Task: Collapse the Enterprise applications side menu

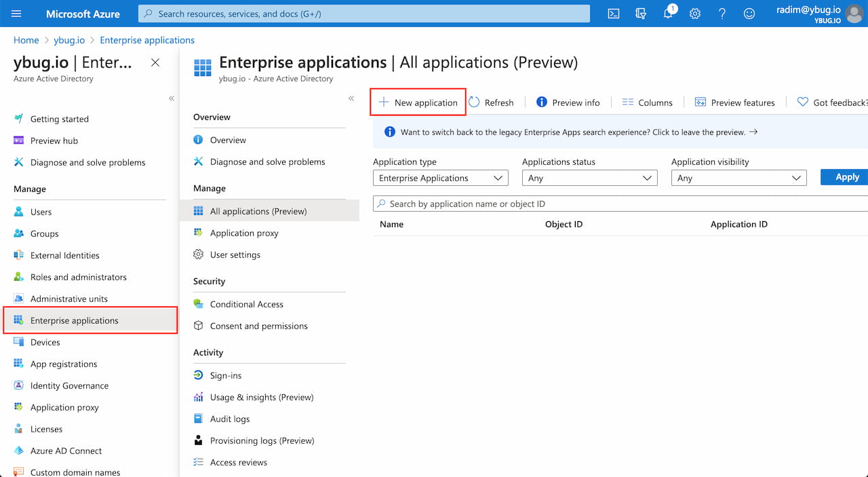Action: (351, 98)
